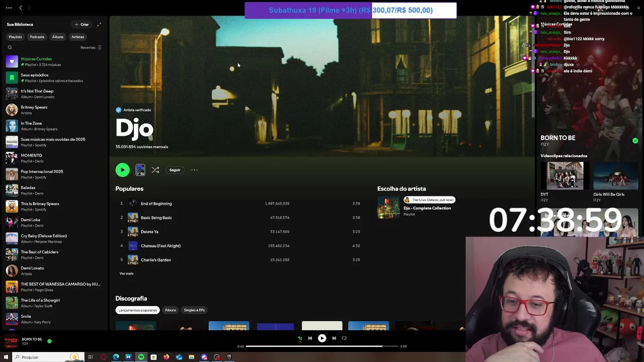Select Lançamentos populares discography filter
The image size is (644, 362).
[137, 310]
